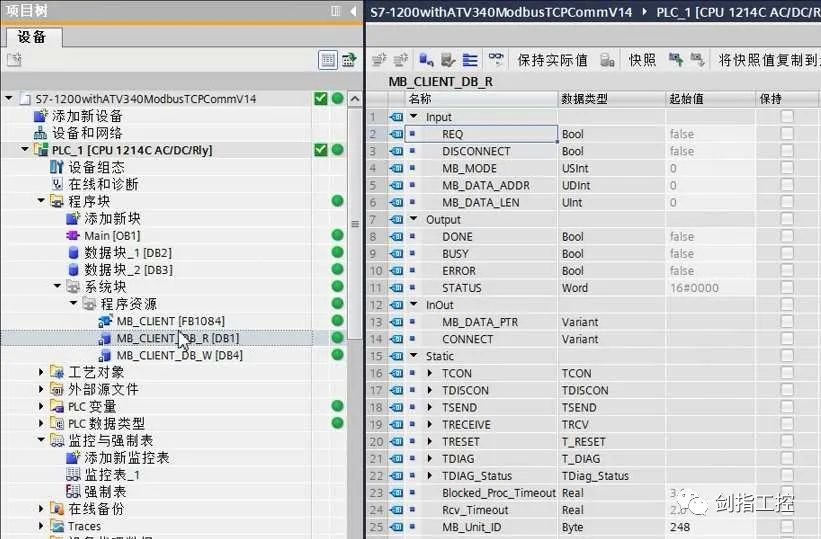The height and width of the screenshot is (539, 821).
Task: Click 添加新块 add new block icon
Action: 73,218
